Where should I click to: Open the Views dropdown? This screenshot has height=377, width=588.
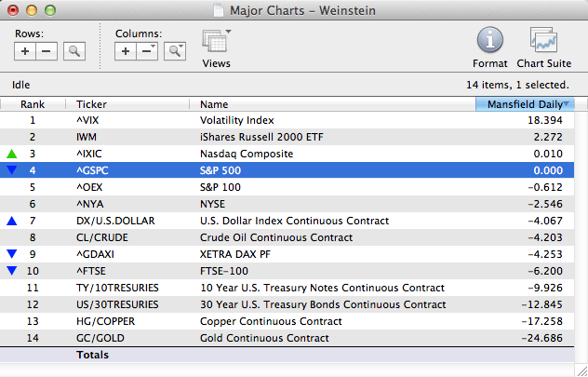216,43
